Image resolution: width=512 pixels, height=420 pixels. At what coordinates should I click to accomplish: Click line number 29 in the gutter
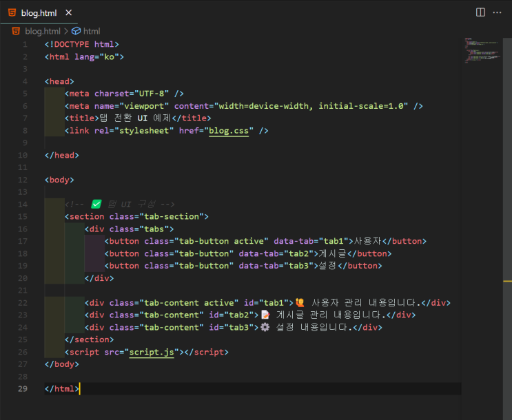[23, 388]
